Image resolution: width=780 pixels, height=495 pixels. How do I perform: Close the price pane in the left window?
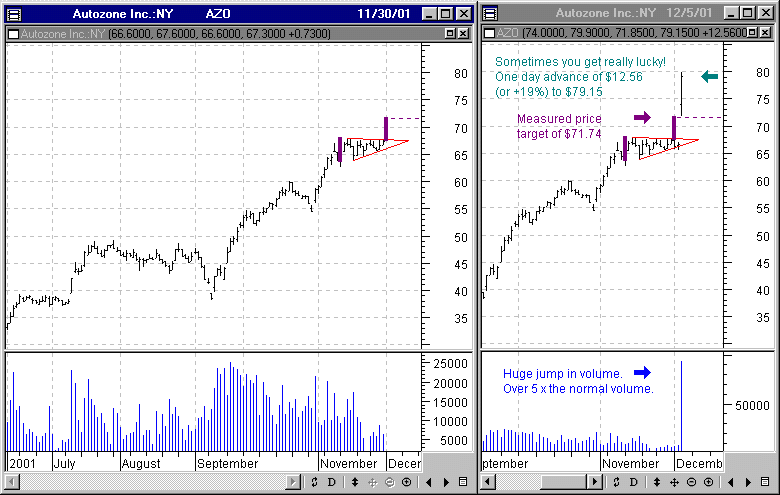click(x=463, y=33)
